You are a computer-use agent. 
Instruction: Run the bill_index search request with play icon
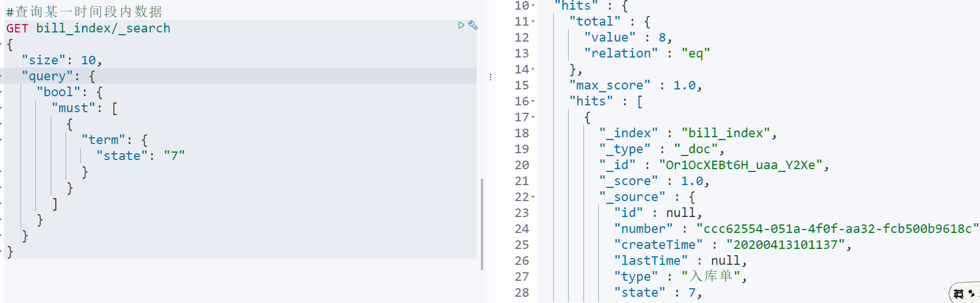(461, 25)
